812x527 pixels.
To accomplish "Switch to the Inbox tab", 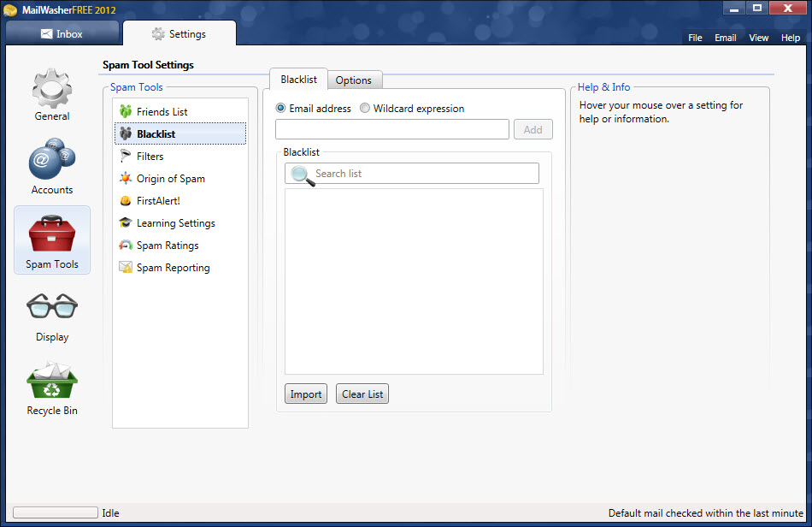I will pos(62,33).
